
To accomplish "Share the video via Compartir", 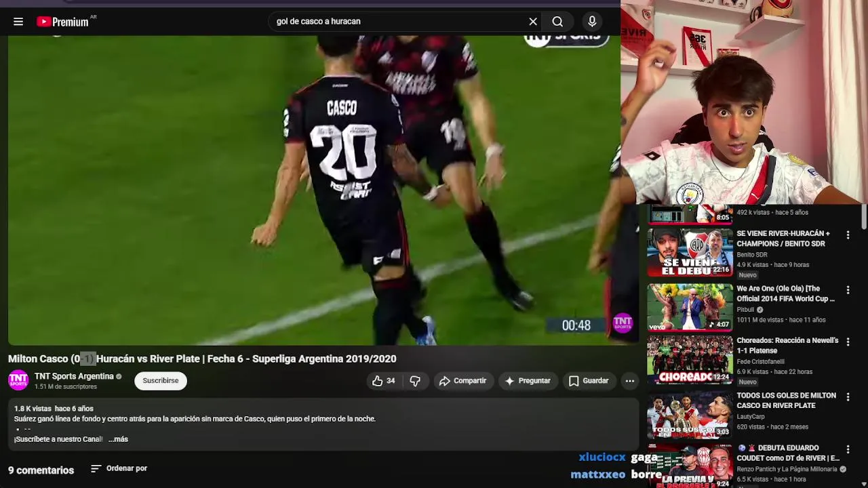I will (x=462, y=381).
